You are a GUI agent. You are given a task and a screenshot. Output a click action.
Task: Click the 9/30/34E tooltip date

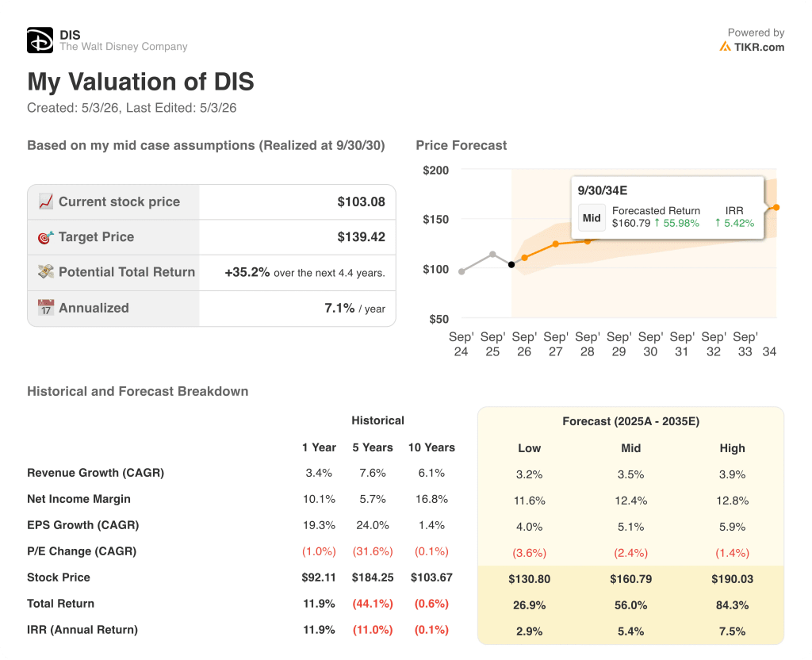603,190
